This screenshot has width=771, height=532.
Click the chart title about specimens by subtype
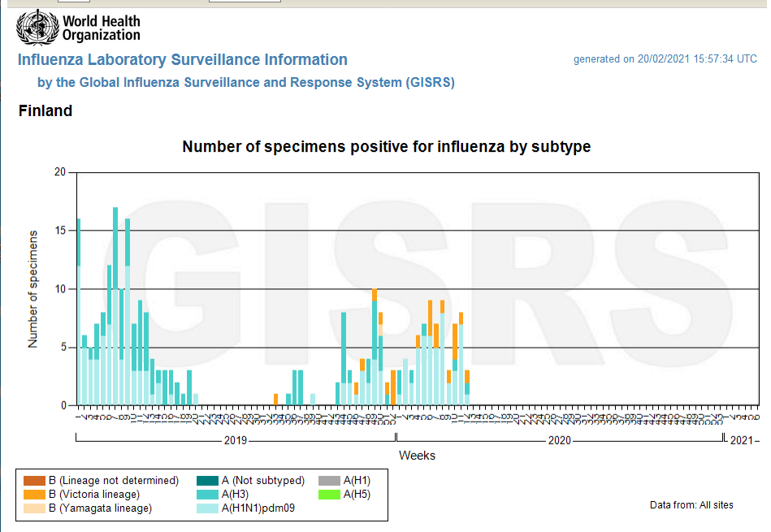[386, 147]
